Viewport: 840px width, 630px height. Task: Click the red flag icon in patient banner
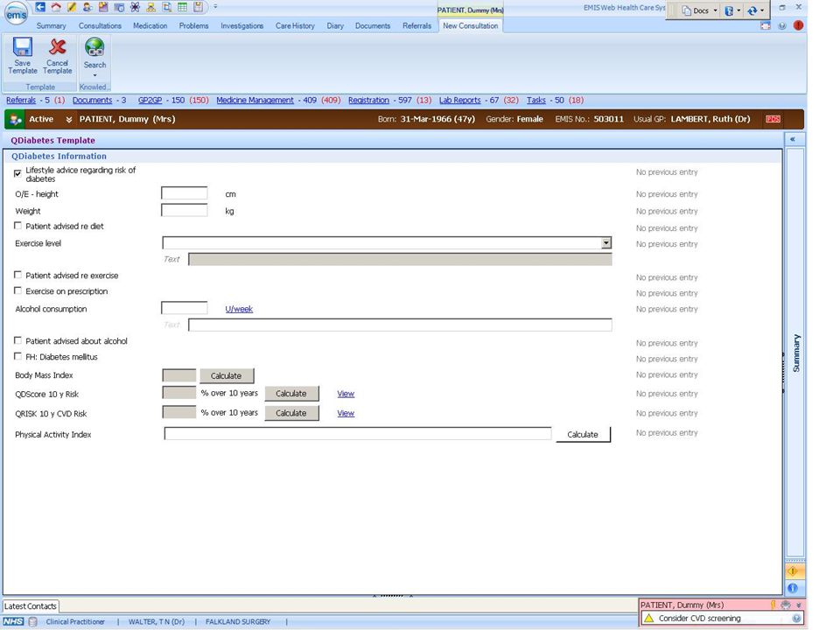[x=773, y=119]
